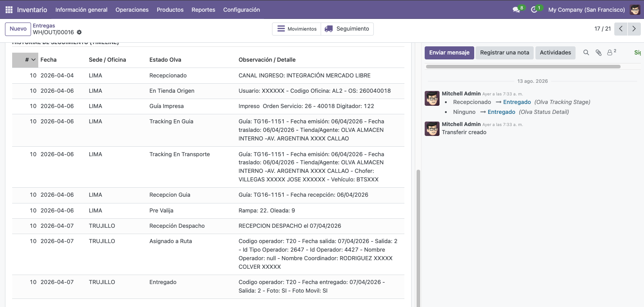Click RECEPCION DESPACHO el 07/04/2026 detail
Image resolution: width=644 pixels, height=307 pixels.
pos(290,226)
